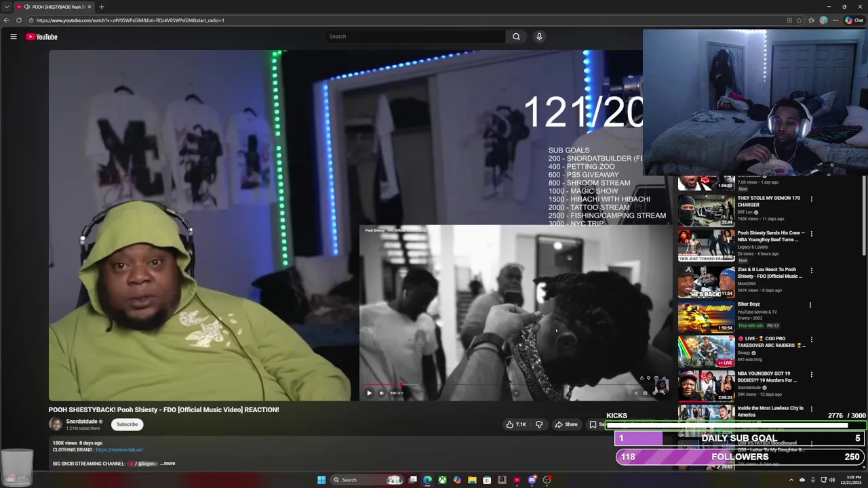Open Microsoft Edge from taskbar

pyautogui.click(x=427, y=480)
